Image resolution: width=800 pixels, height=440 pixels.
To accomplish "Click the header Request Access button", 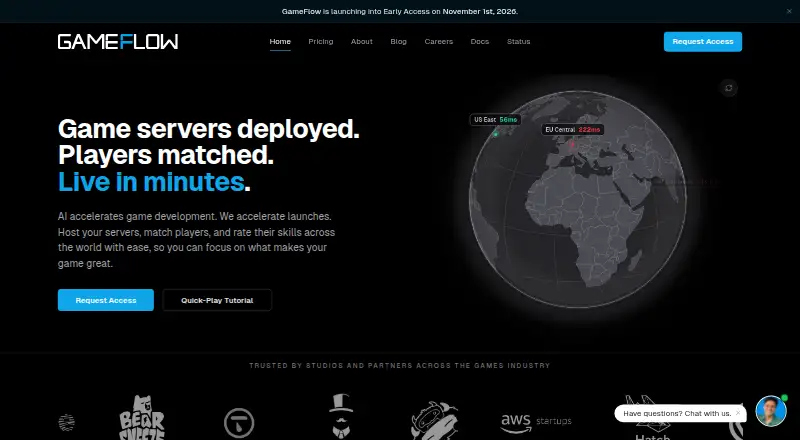I will 703,42.
